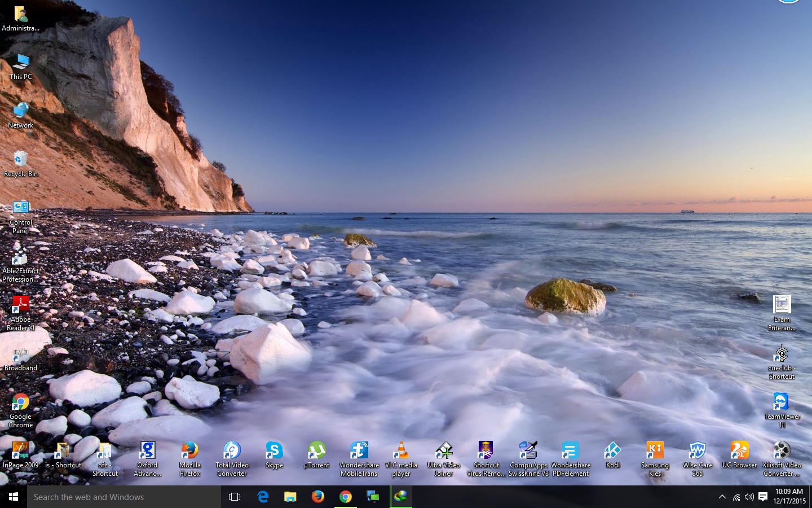Select the Google Chrome desktop shortcut

click(x=20, y=411)
